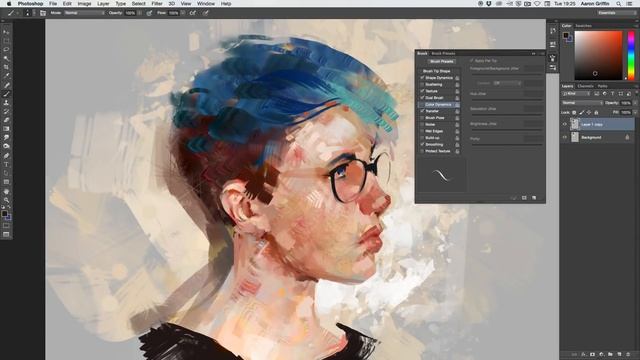The image size is (640, 360).
Task: Open the brush preset picker dropdown
Action: click(33, 13)
